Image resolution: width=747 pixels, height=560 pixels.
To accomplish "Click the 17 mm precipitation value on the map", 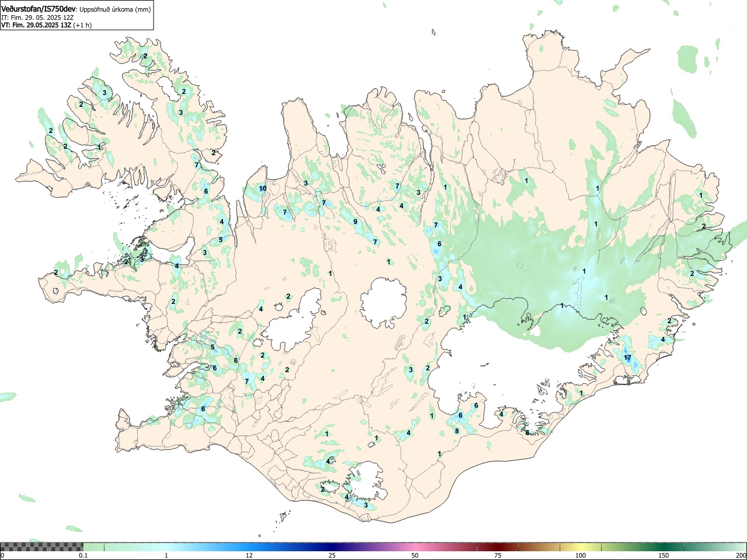I will click(x=627, y=358).
